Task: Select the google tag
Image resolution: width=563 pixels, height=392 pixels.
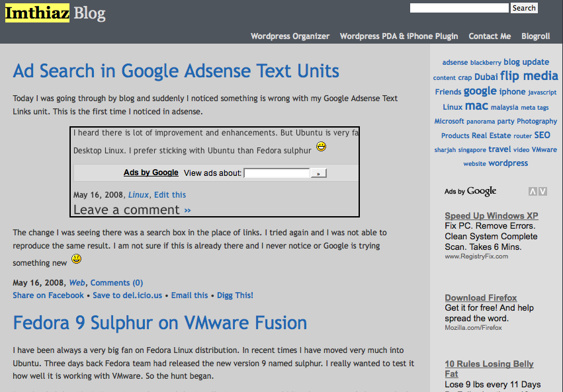Action: coord(480,91)
